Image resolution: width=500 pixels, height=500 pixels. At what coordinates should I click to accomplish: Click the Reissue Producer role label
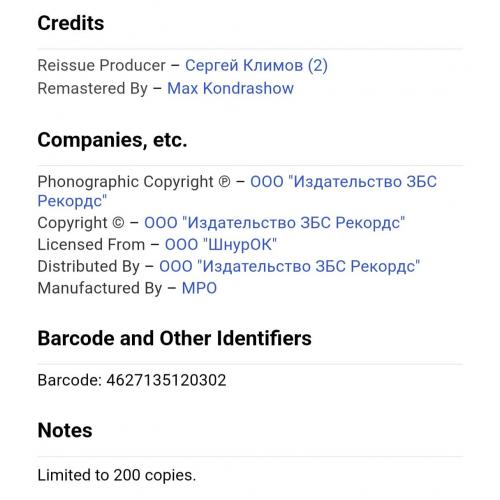point(102,65)
